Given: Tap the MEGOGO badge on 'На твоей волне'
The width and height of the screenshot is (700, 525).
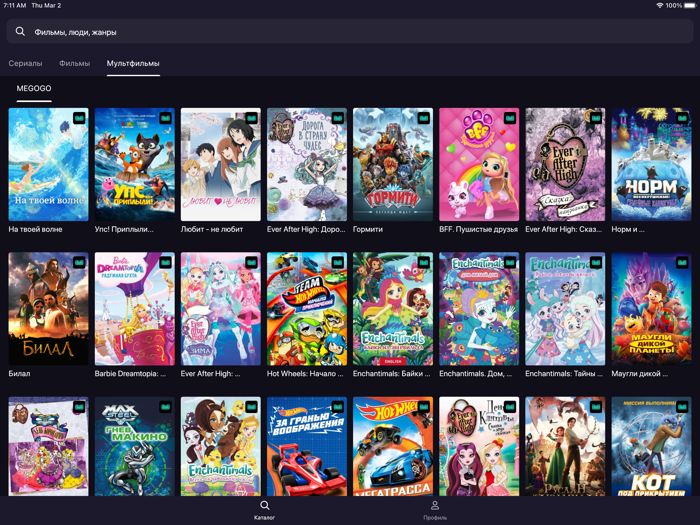Looking at the screenshot, I should click(79, 118).
